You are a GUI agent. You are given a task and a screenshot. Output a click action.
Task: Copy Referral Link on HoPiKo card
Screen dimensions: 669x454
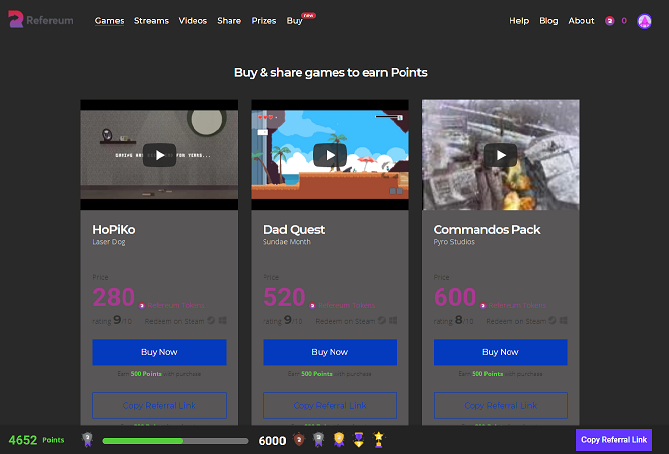pyautogui.click(x=159, y=405)
